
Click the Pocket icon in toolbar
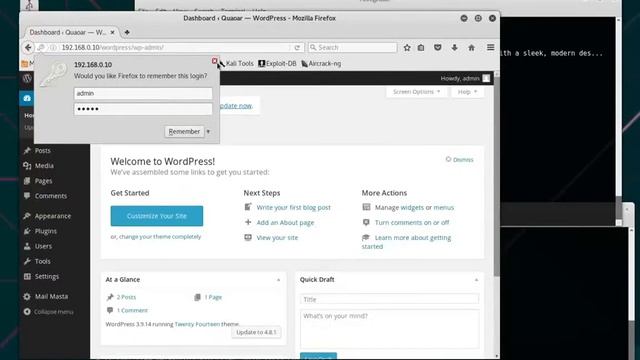(x=438, y=47)
